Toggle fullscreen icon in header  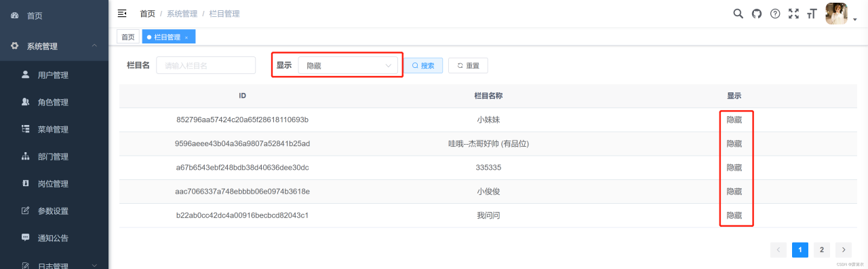[793, 14]
